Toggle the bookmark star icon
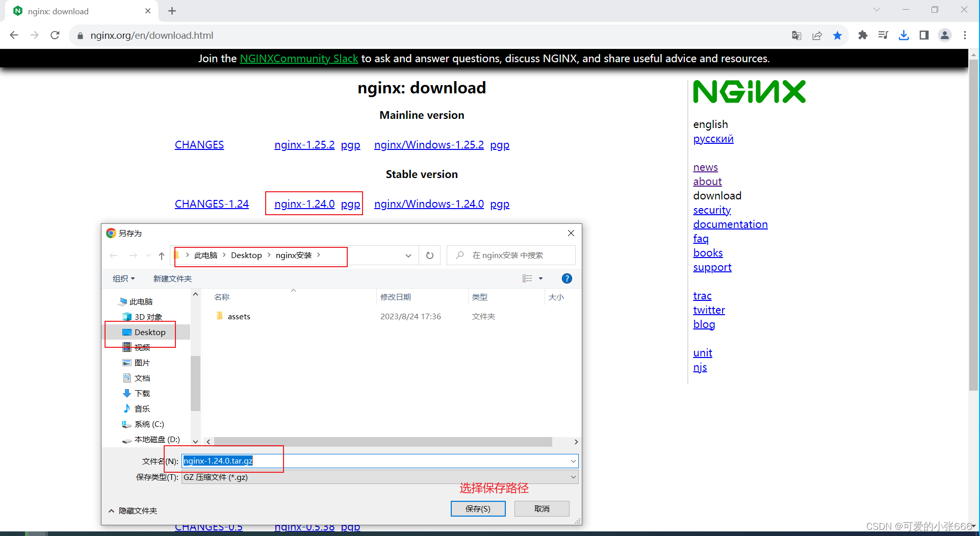Screen dimensions: 980x536 837,35
